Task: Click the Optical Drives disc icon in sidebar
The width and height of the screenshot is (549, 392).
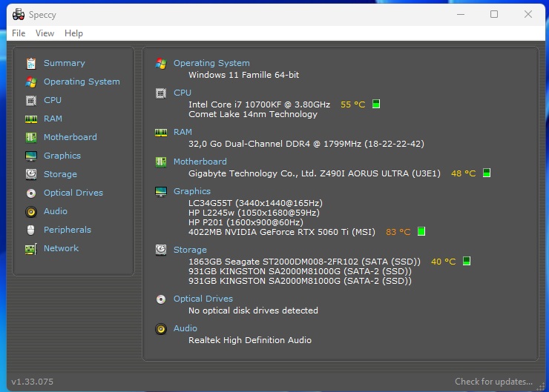Action: tap(31, 193)
